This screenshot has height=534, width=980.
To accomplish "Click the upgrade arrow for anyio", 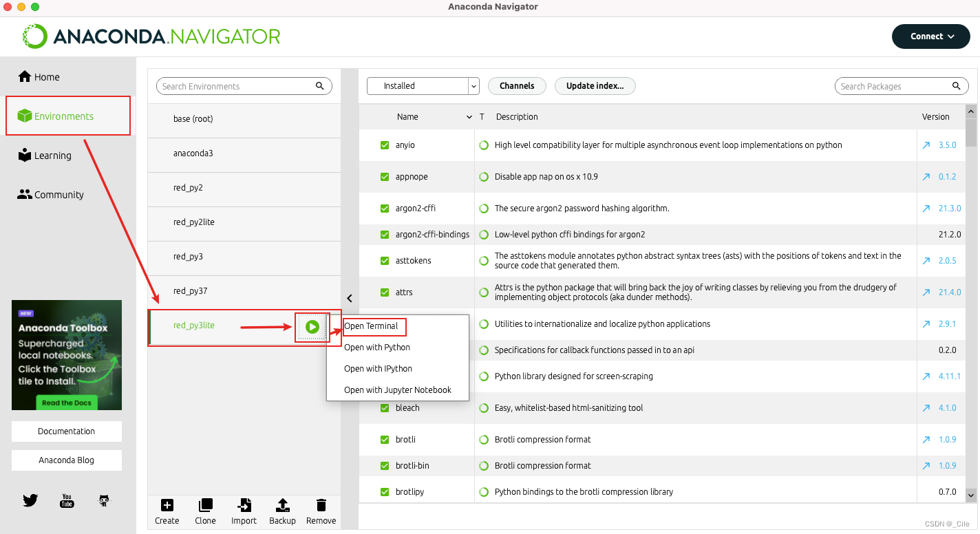I will pos(926,145).
